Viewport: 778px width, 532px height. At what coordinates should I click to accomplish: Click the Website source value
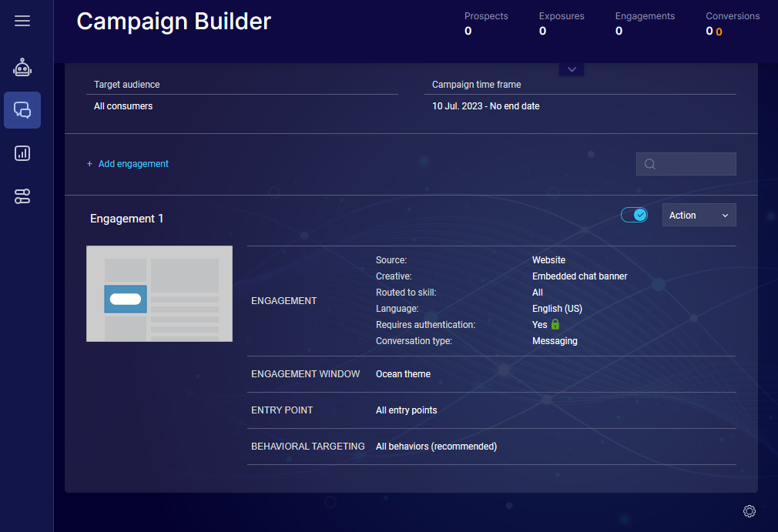coord(548,259)
